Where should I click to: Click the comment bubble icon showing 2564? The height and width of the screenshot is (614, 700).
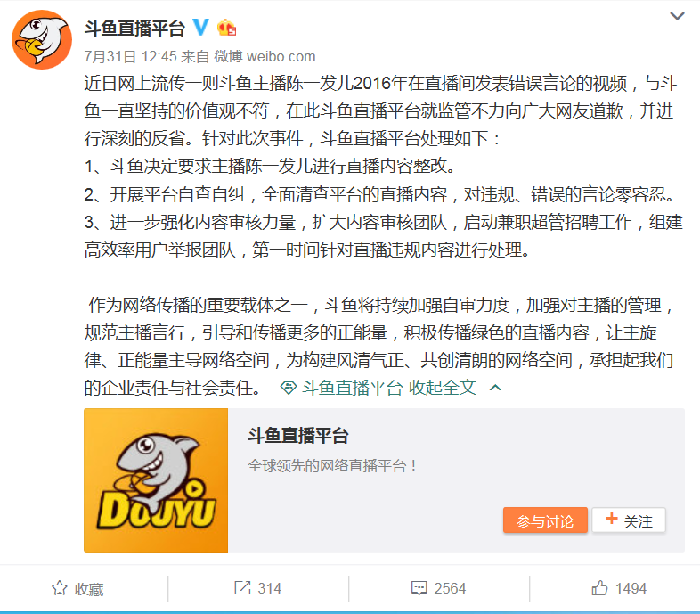point(419,588)
